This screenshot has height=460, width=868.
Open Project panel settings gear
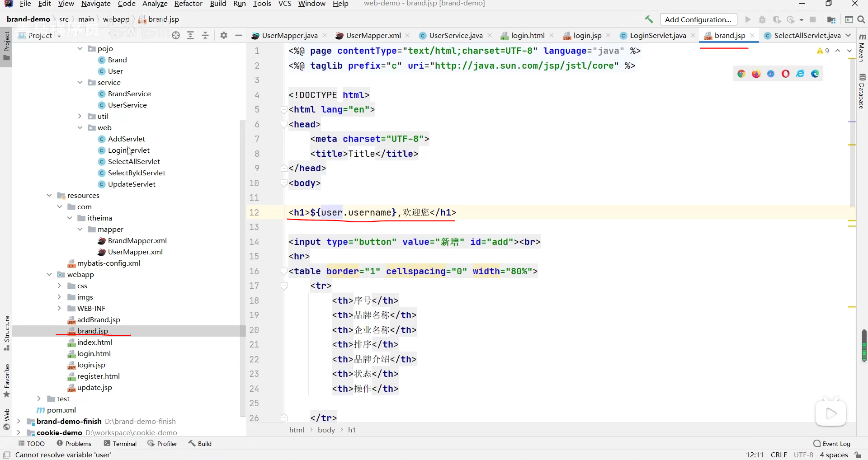pyautogui.click(x=224, y=35)
